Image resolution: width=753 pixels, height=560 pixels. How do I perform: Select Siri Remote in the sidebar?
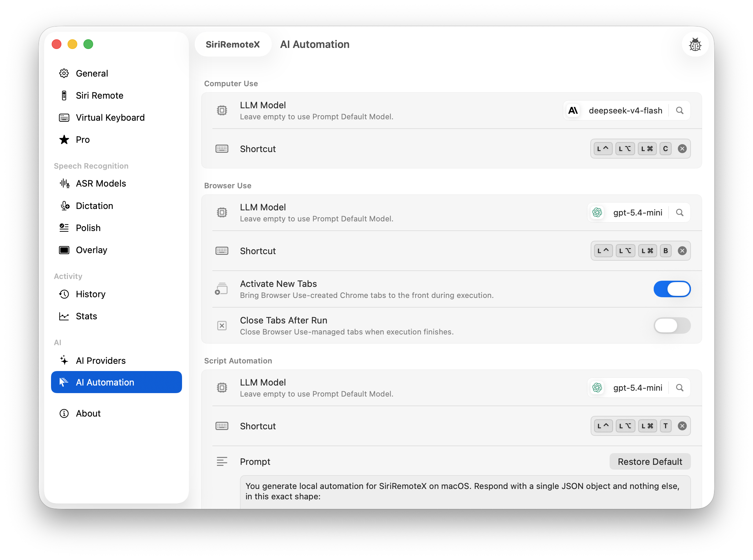117,96
